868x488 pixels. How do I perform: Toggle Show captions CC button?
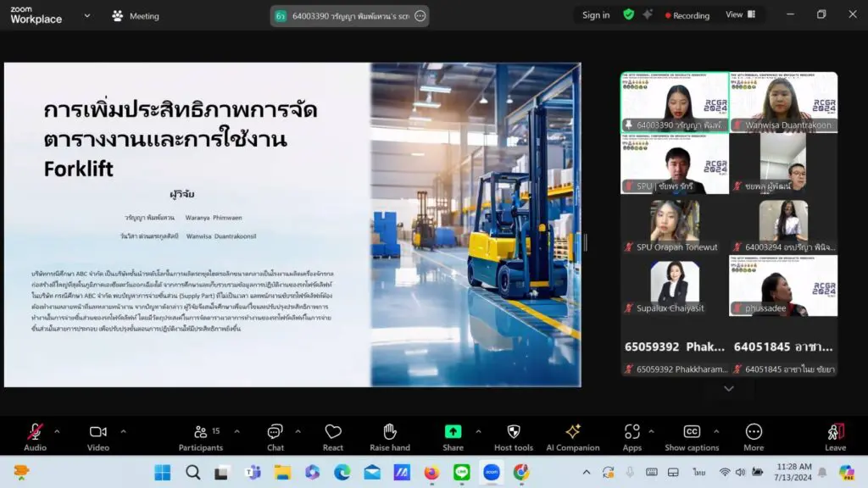pyautogui.click(x=692, y=437)
